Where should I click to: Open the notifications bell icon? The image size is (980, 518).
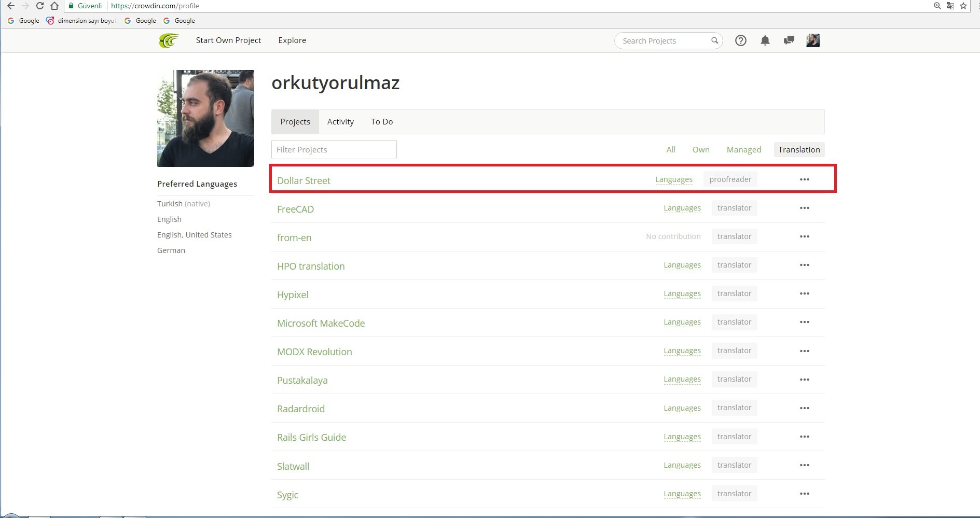click(765, 40)
